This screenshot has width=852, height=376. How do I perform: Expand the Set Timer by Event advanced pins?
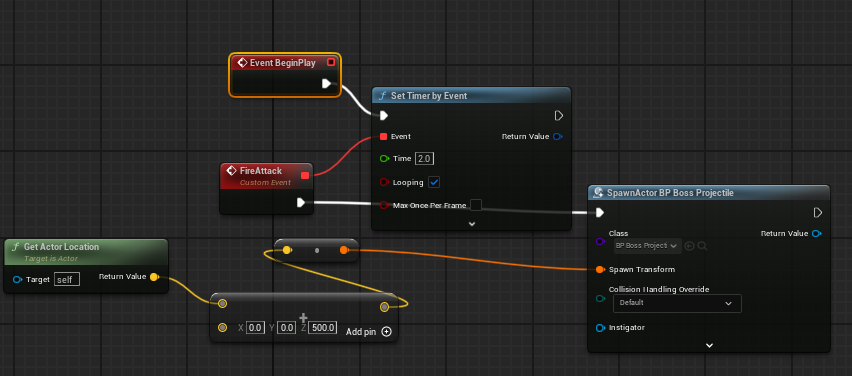click(x=472, y=223)
